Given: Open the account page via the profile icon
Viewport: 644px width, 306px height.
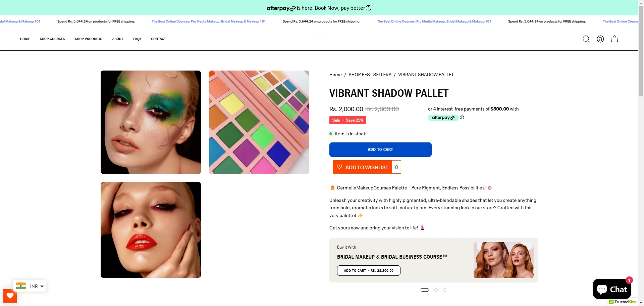Looking at the screenshot, I should 600,39.
